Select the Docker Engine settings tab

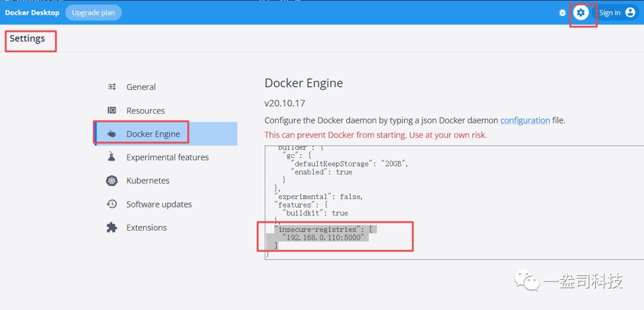[153, 134]
